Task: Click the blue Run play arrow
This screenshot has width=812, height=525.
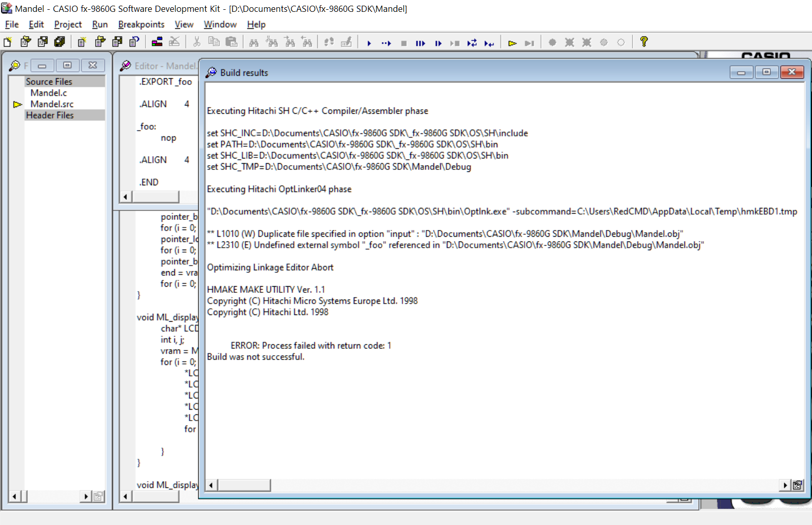Action: [369, 43]
